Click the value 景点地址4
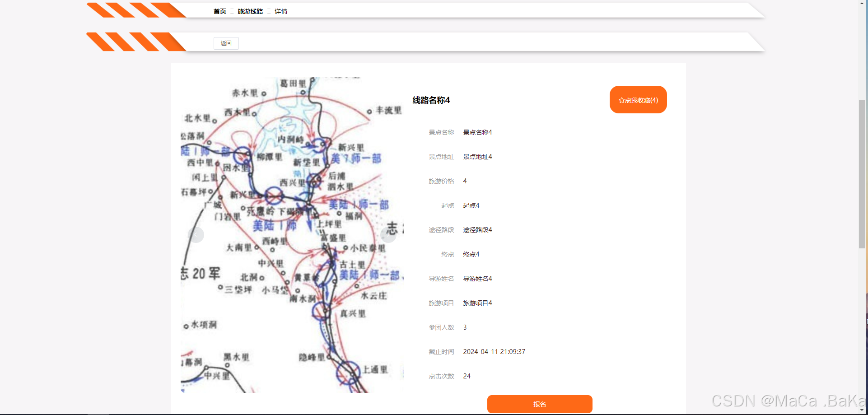The width and height of the screenshot is (868, 415). coord(477,157)
